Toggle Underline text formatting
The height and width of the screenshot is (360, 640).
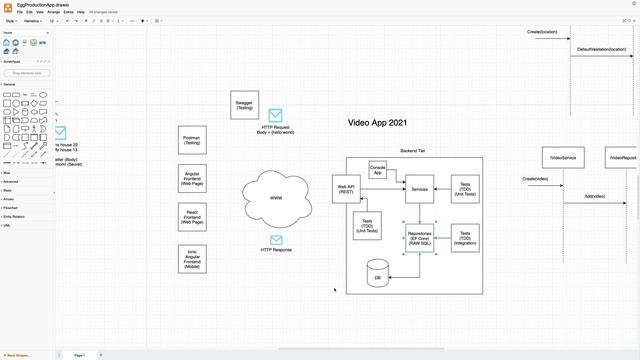pyautogui.click(x=101, y=21)
